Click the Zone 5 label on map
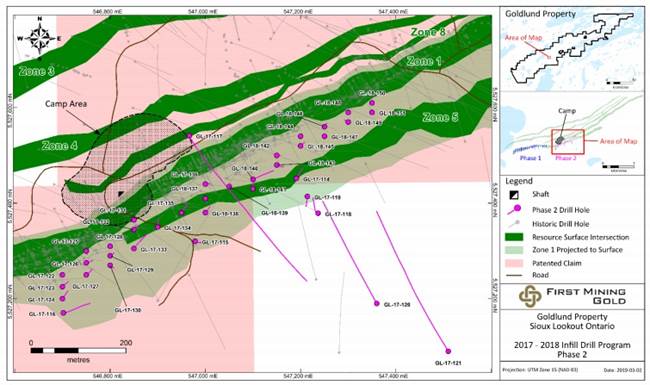 point(440,118)
